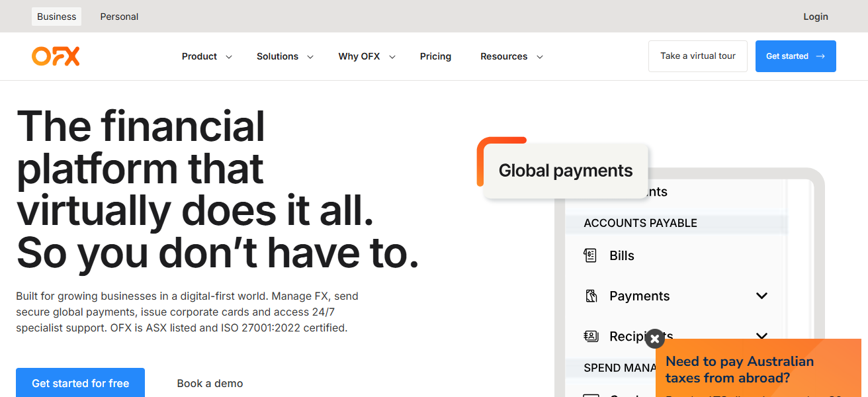Click the Book a demo link
This screenshot has width=868, height=397.
tap(210, 383)
